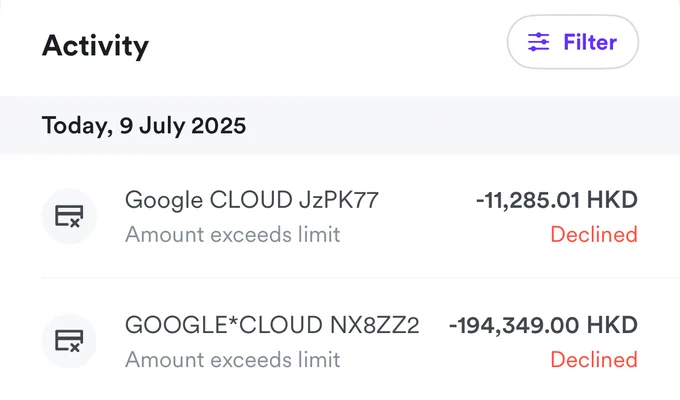
Task: Open the GOOGLE*CLOUD NX8ZZ2 transaction
Action: pyautogui.click(x=340, y=341)
